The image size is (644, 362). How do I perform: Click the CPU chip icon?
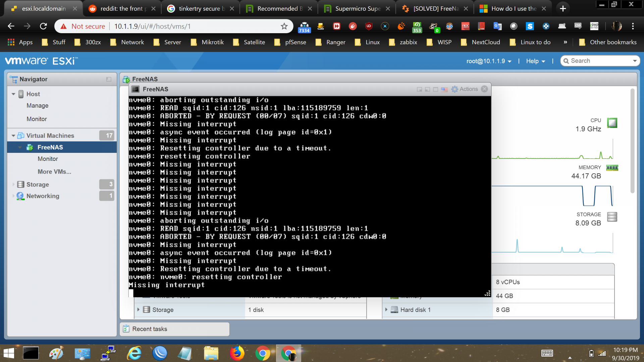click(612, 123)
